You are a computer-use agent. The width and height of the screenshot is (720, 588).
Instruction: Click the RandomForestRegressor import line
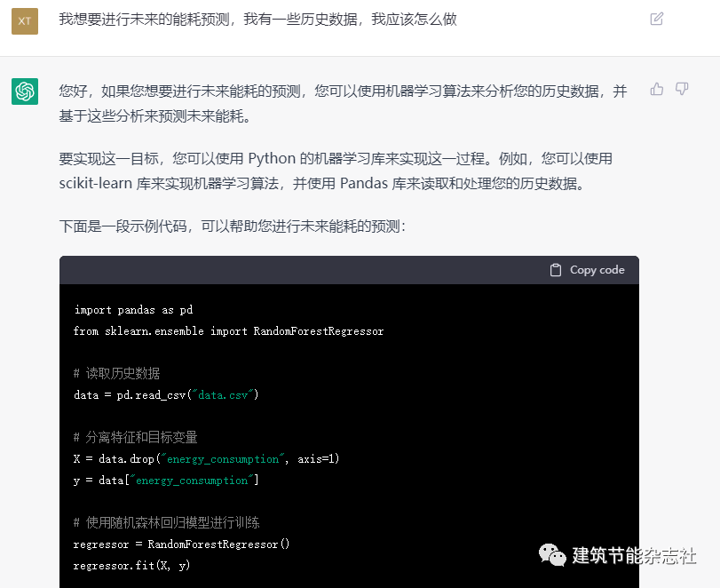pos(229,331)
